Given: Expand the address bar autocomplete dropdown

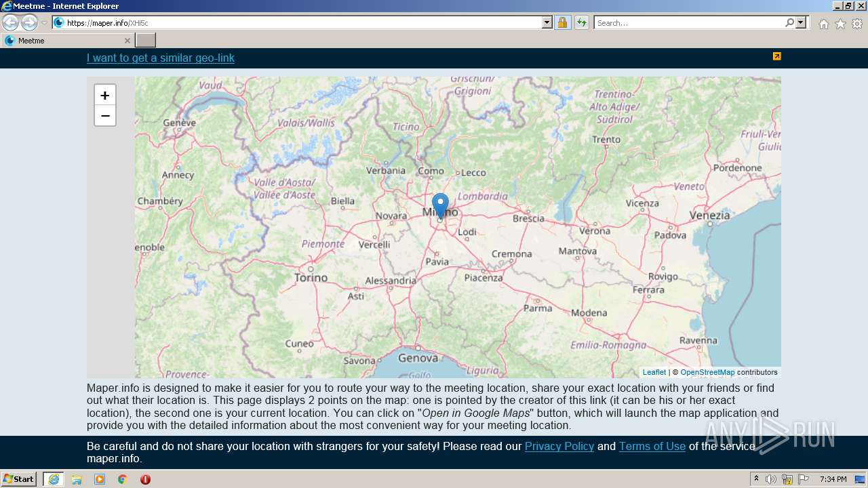Looking at the screenshot, I should point(547,22).
